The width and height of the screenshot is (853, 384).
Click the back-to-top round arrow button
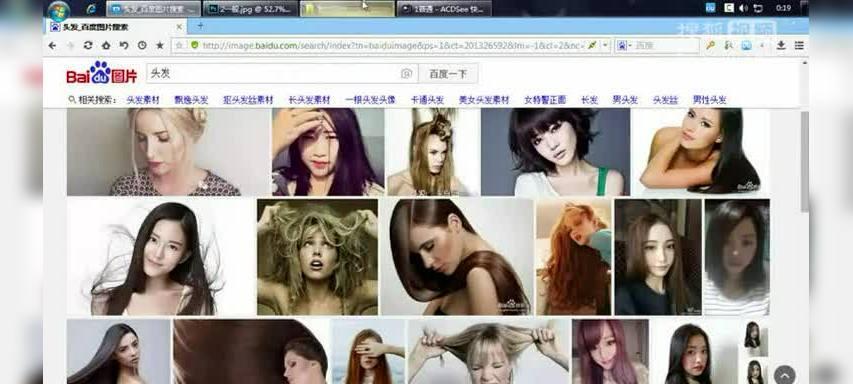pyautogui.click(x=784, y=374)
